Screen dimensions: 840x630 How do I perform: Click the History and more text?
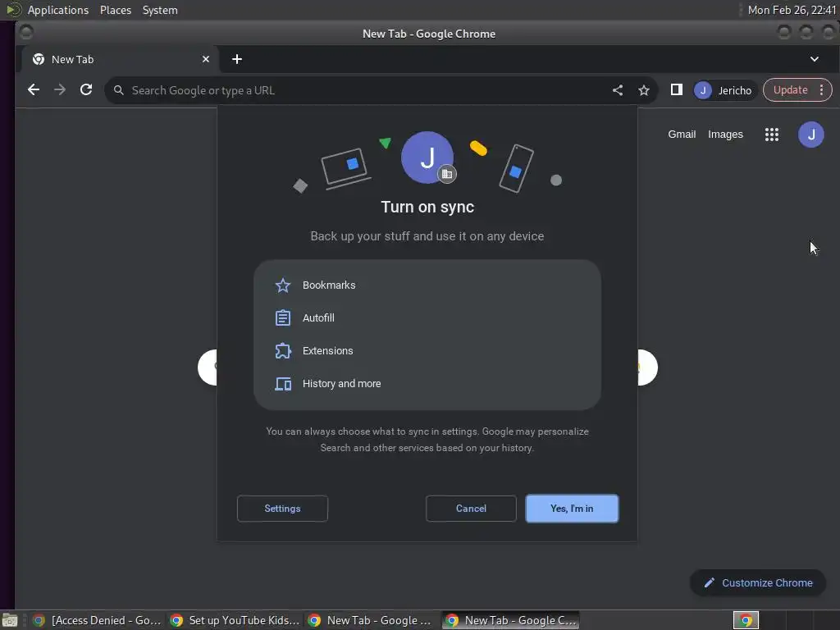click(x=342, y=384)
